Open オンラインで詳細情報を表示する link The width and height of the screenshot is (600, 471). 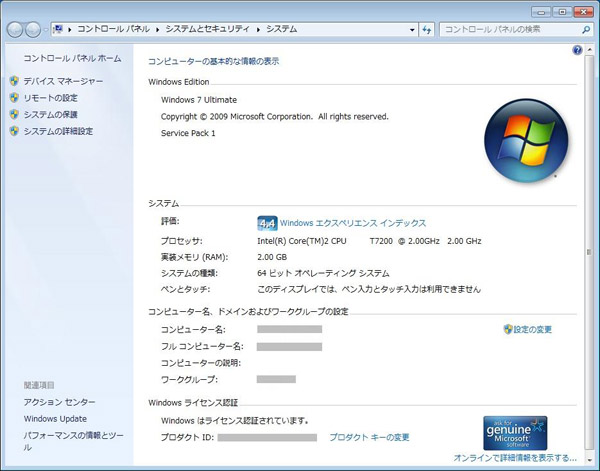(x=515, y=458)
